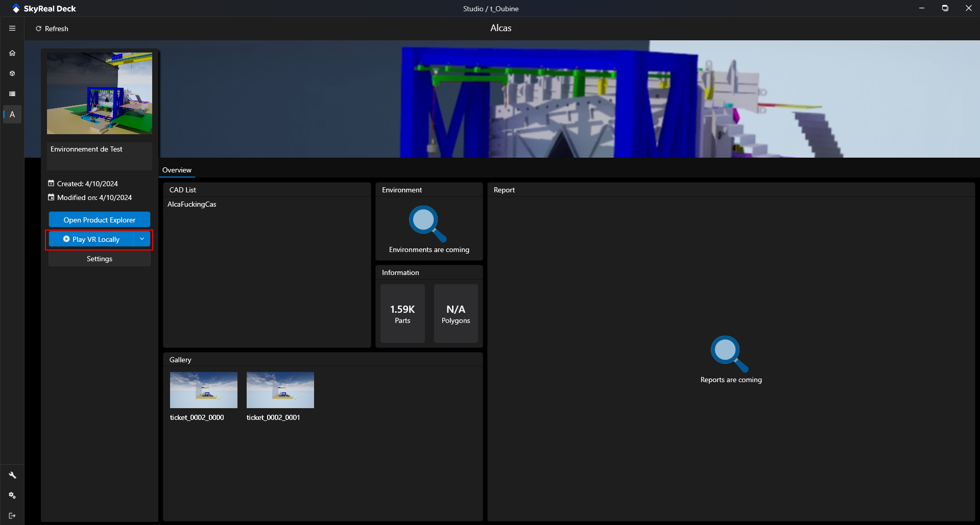Click the ticket_0002_0000 label
Screen dimensions: 980x525
tap(197, 417)
